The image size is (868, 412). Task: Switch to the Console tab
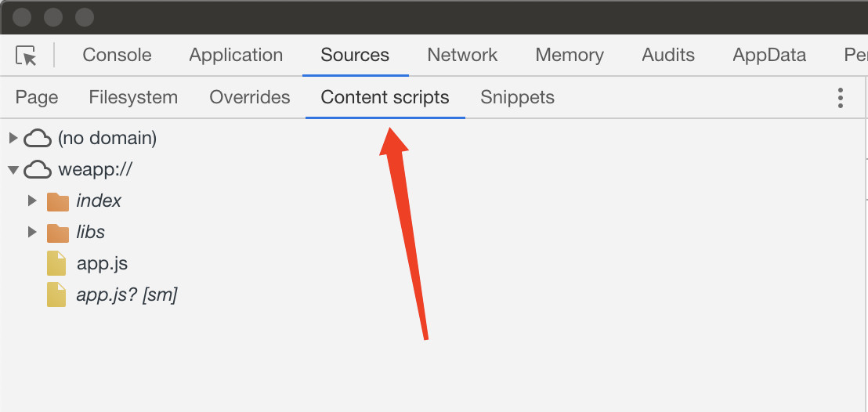click(x=117, y=55)
